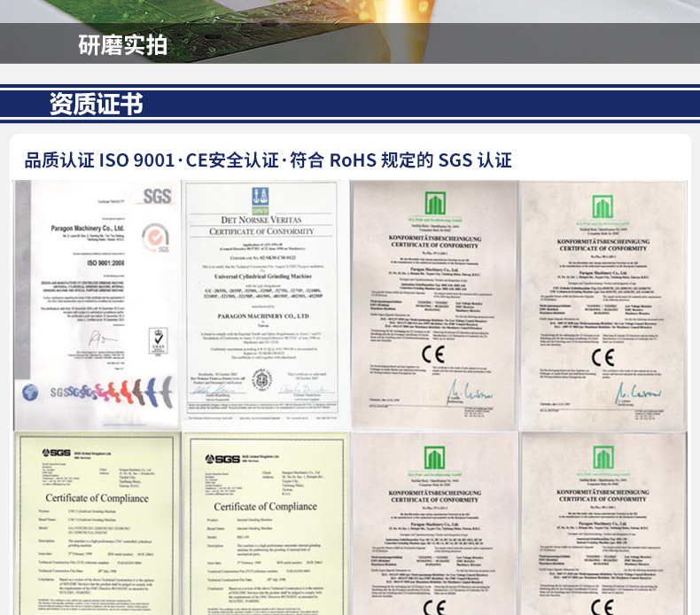This screenshot has width=700, height=615.
Task: Click the CE mark on the top-right certificate
Action: 603,357
